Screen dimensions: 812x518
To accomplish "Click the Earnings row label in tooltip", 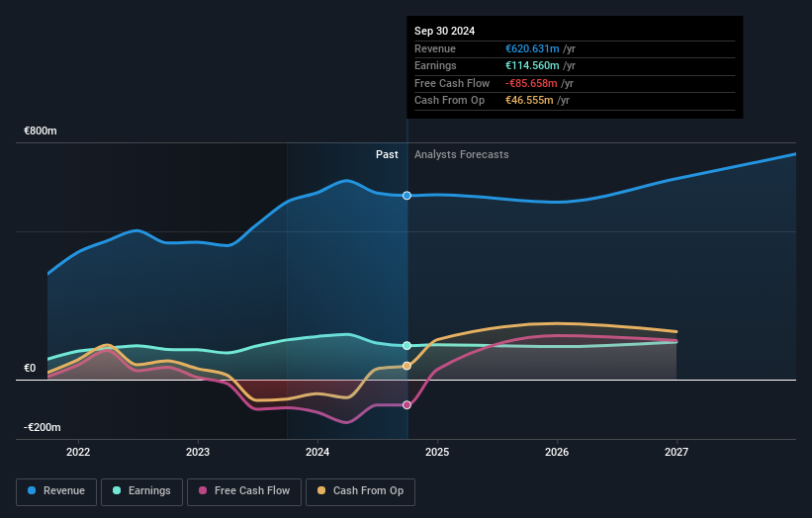I will (x=435, y=65).
